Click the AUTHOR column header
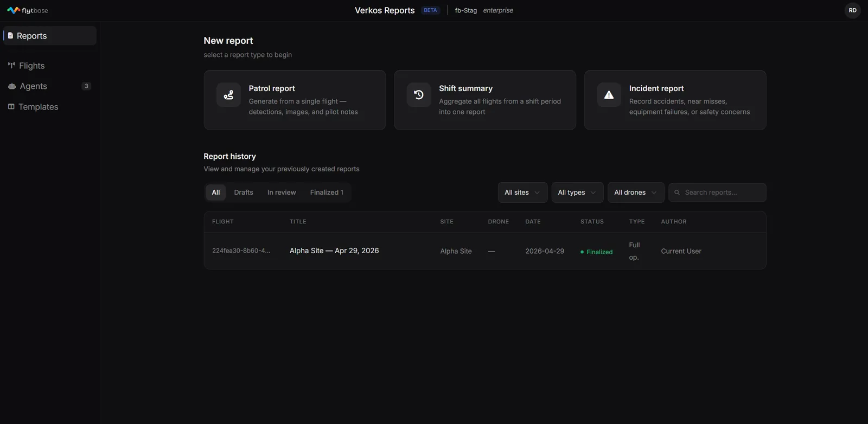The image size is (868, 424). 674,222
